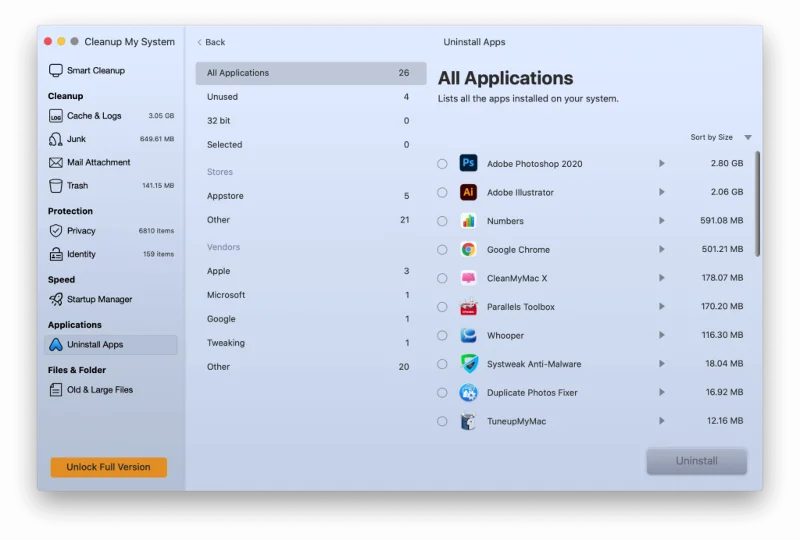Select the Adobe Illustrator radio button
The height and width of the screenshot is (540, 800).
click(x=442, y=192)
